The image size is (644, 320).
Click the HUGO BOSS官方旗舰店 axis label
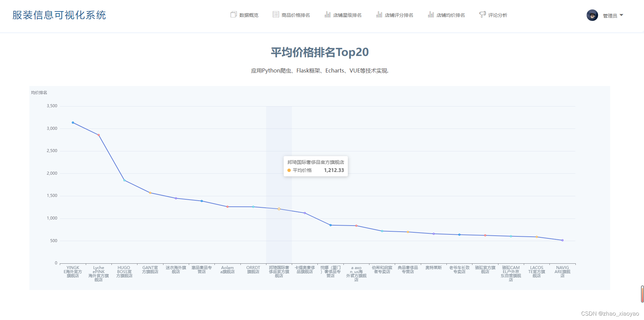point(124,272)
